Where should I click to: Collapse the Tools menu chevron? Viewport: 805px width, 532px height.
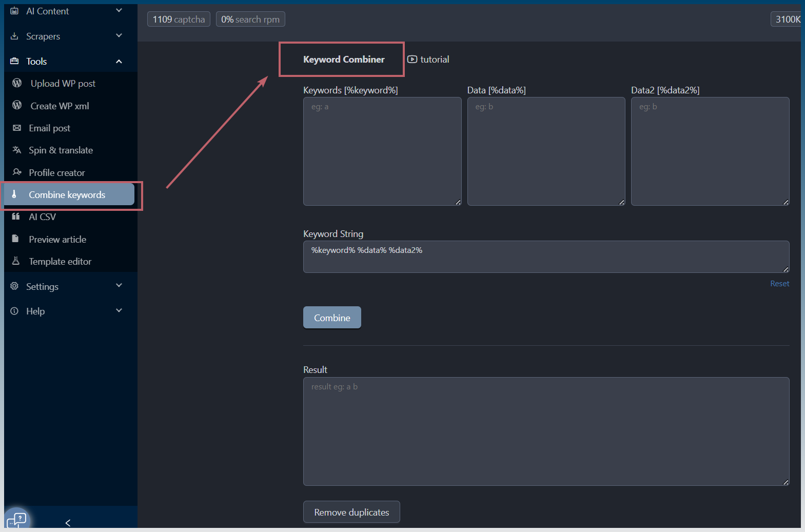coord(119,62)
